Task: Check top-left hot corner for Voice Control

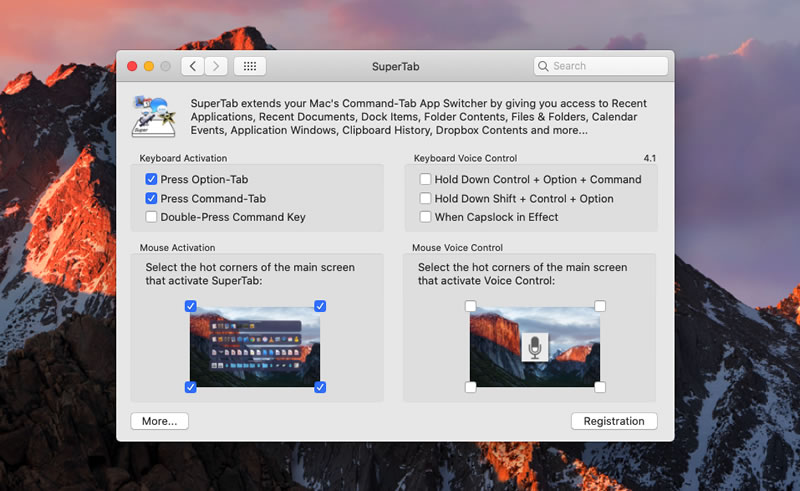Action: pos(470,306)
